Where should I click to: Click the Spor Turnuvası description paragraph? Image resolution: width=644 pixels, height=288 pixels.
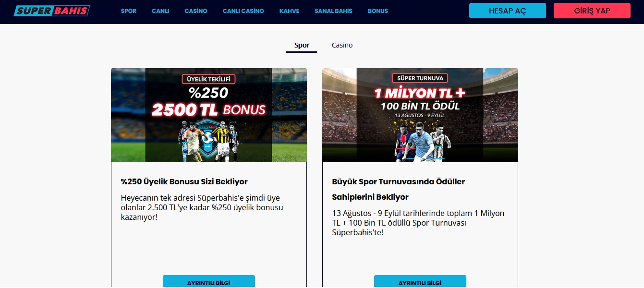tap(418, 223)
